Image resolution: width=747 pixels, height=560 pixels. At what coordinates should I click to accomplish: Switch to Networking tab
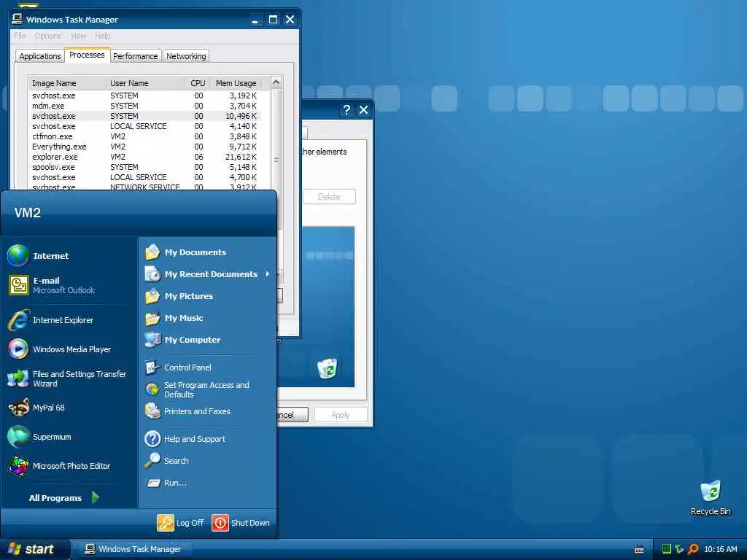pos(186,56)
